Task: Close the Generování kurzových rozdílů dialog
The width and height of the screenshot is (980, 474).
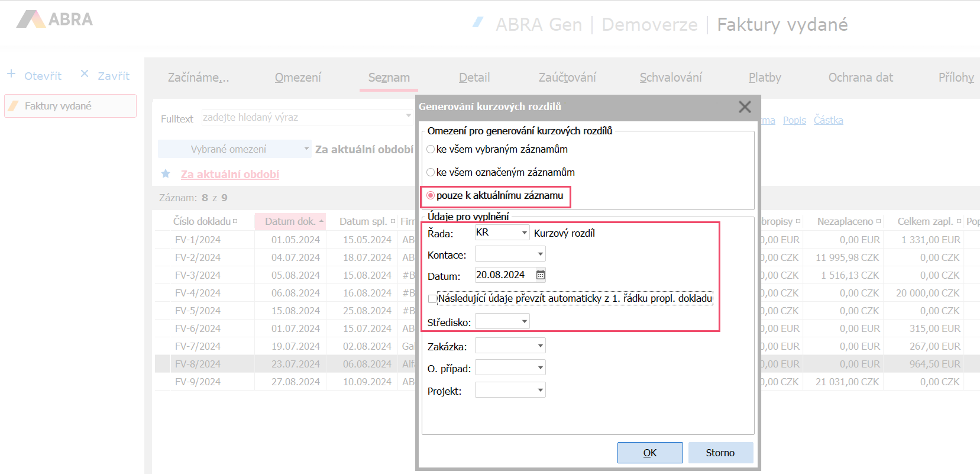Action: pos(744,107)
